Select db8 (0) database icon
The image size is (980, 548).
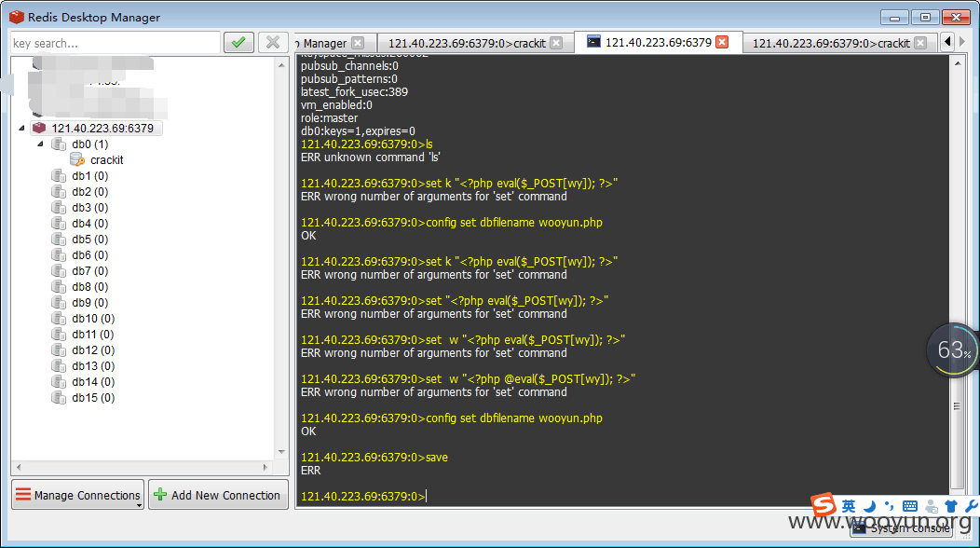(x=59, y=286)
